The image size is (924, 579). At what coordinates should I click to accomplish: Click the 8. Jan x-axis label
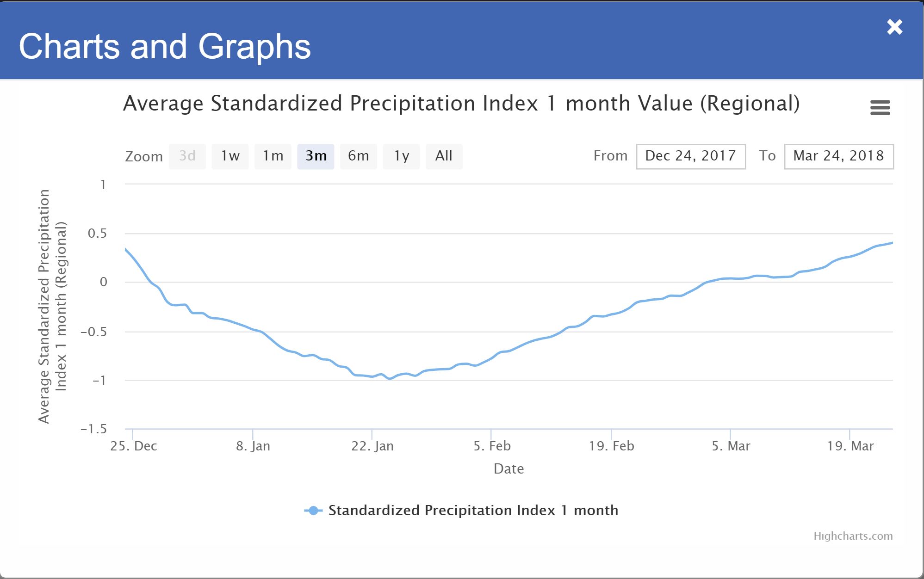(x=253, y=446)
